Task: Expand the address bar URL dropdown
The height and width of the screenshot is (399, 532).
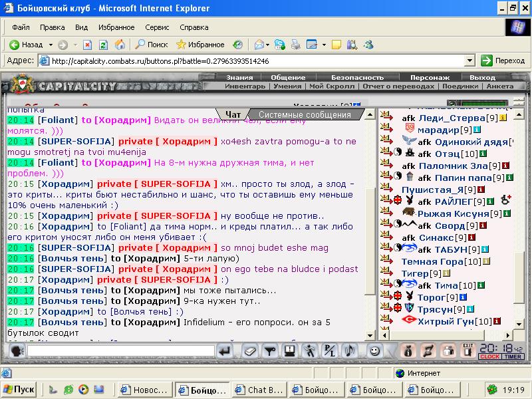Action: pyautogui.click(x=469, y=61)
